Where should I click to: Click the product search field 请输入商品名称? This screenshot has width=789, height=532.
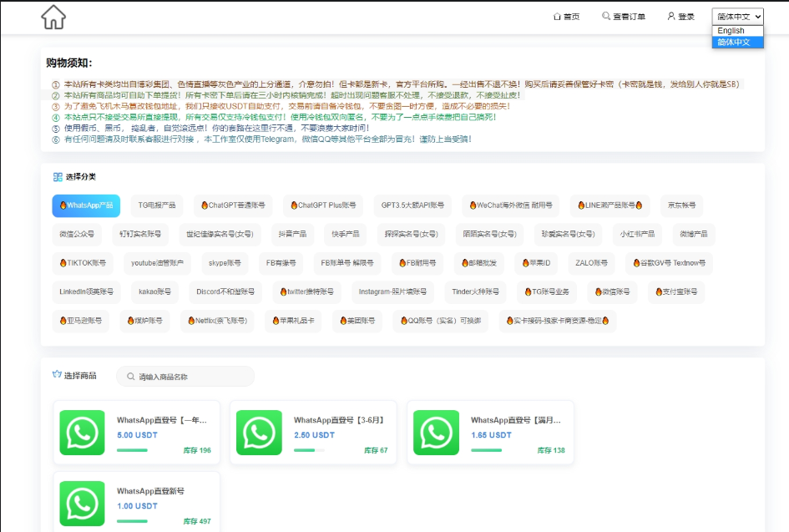[185, 377]
